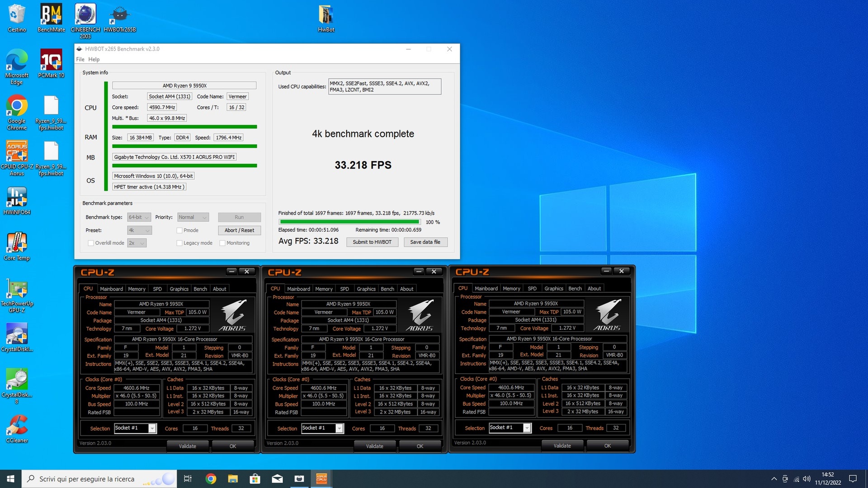
Task: Open the Windows Start menu
Action: pos(10,479)
